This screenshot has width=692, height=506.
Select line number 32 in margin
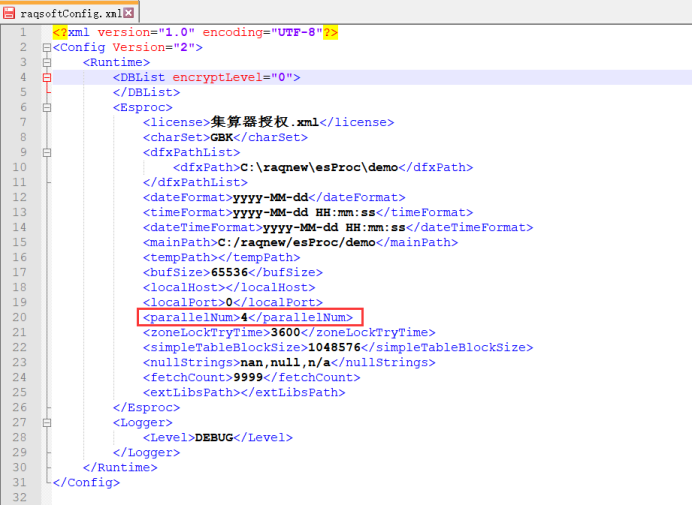[x=19, y=498]
